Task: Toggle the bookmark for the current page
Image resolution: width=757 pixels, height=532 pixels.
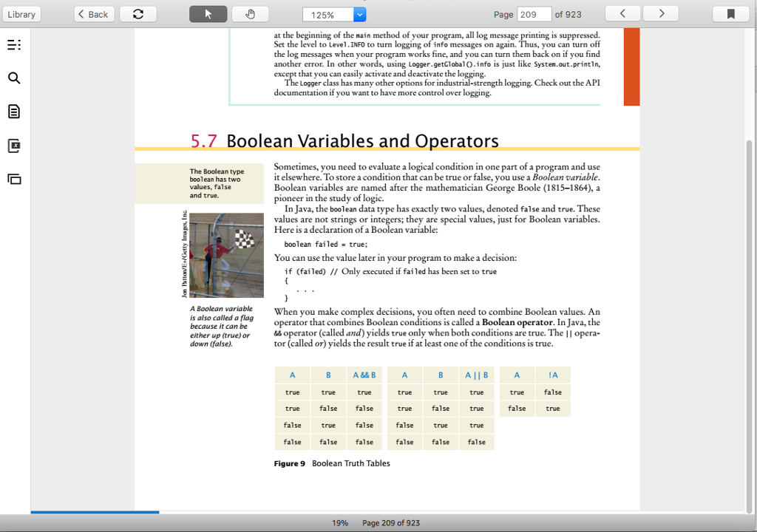Action: 730,13
